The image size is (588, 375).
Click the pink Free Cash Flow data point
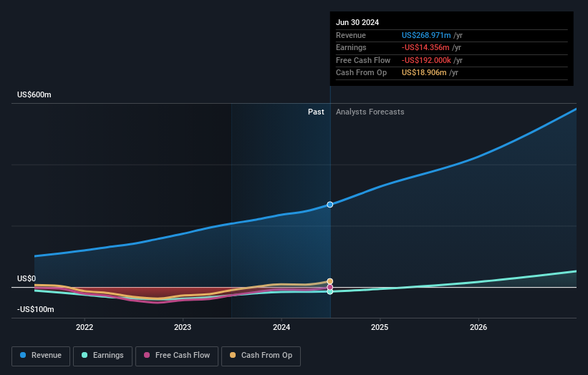[x=330, y=288]
